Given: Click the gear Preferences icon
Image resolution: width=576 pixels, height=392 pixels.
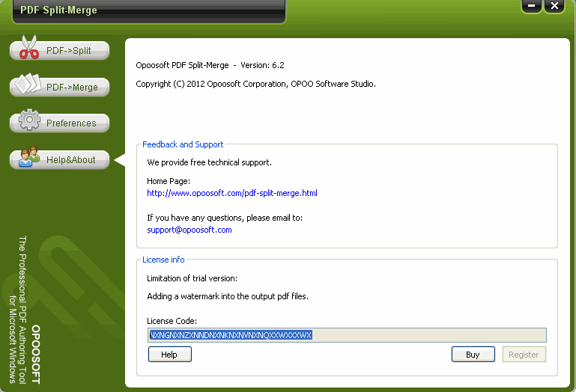Looking at the screenshot, I should (29, 119).
